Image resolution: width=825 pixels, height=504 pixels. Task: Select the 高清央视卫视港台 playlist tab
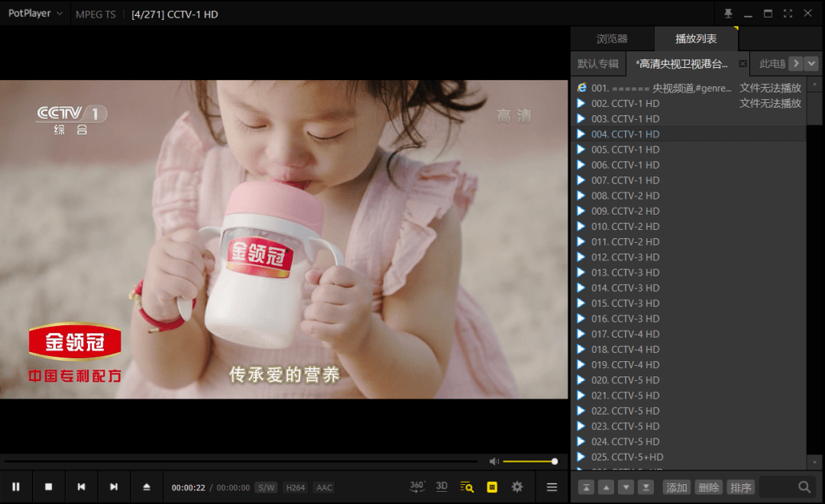point(681,63)
